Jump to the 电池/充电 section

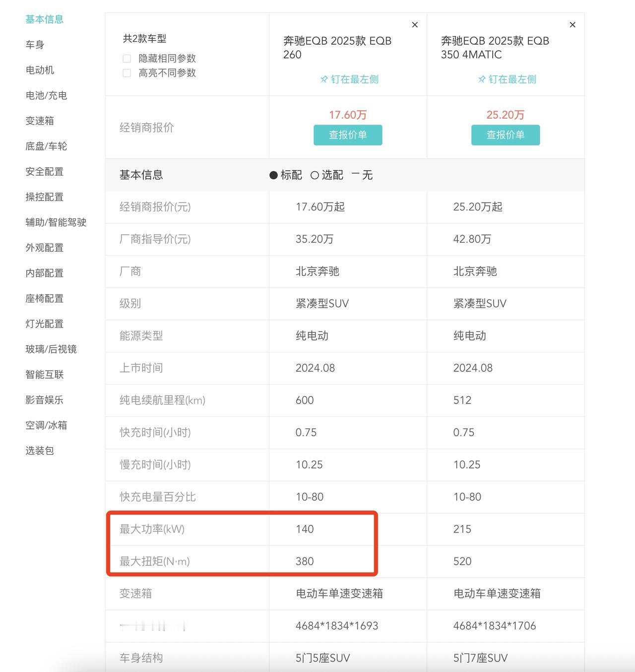pos(46,95)
